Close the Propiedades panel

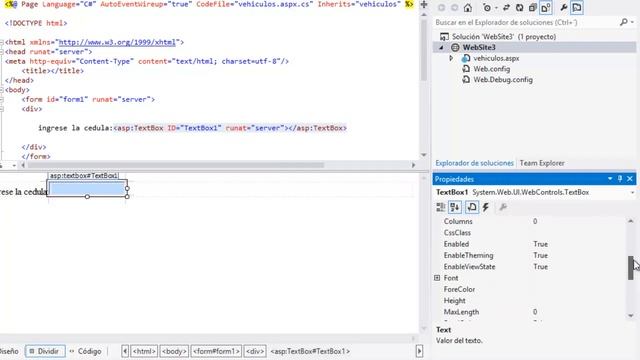pyautogui.click(x=630, y=179)
